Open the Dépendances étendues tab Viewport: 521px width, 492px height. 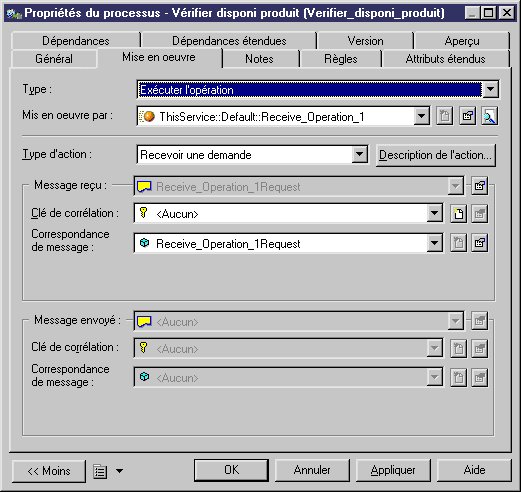[229, 41]
